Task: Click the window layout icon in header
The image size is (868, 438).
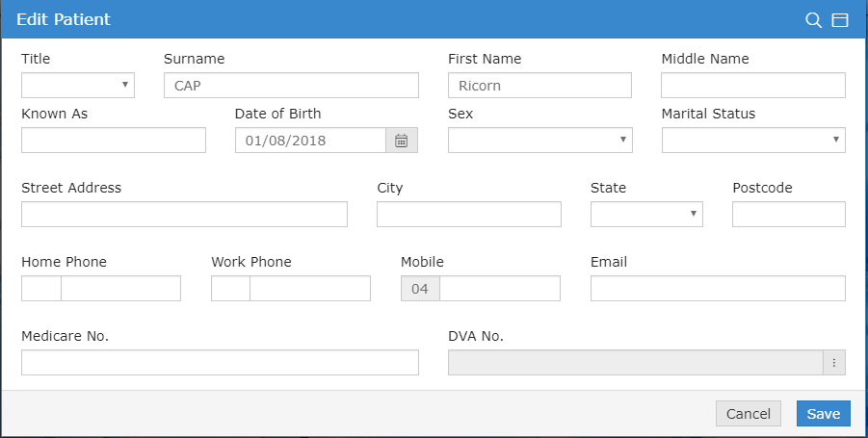Action: point(840,20)
